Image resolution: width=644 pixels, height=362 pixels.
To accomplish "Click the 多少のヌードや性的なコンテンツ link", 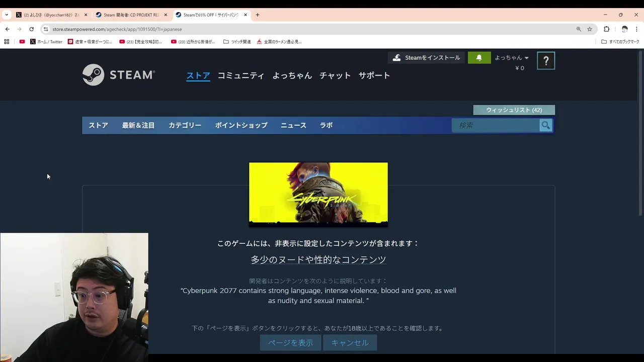I will click(x=318, y=259).
